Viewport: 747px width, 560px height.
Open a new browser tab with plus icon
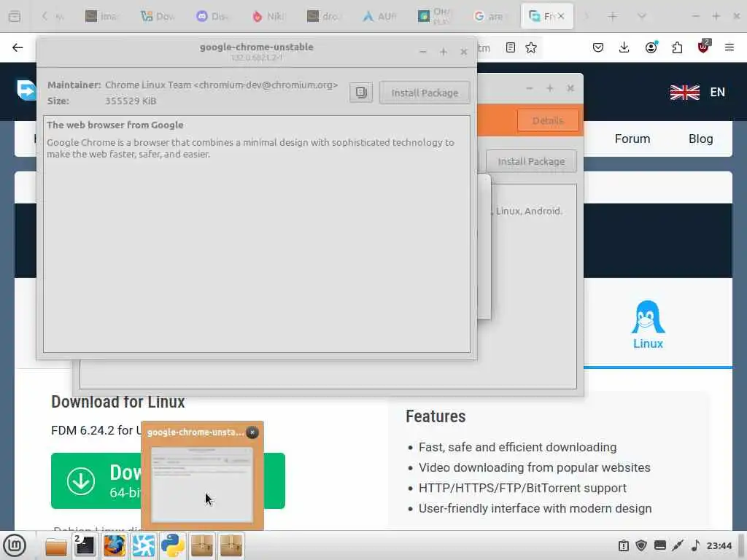coord(612,16)
